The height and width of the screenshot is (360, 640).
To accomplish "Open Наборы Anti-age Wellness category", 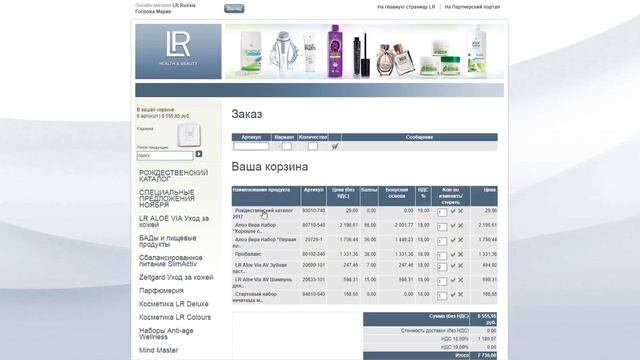I will click(166, 334).
